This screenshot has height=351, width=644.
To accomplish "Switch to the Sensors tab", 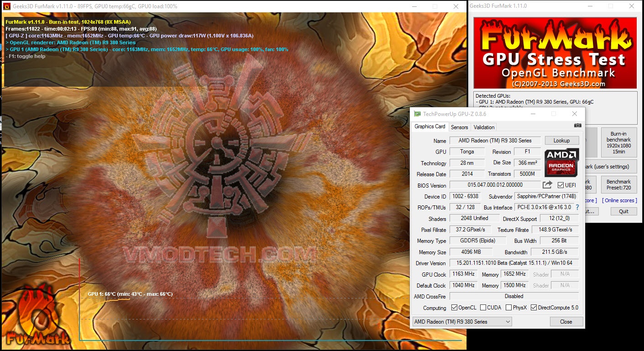I will tap(460, 127).
